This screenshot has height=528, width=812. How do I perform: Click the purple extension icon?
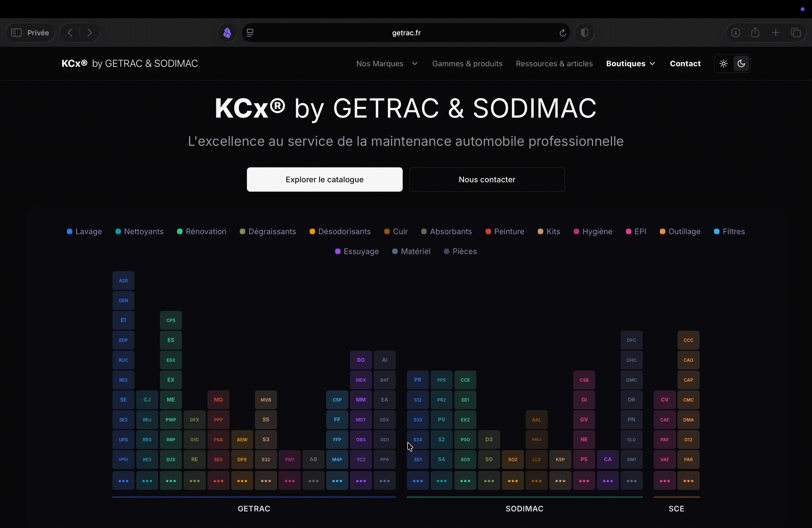click(227, 33)
